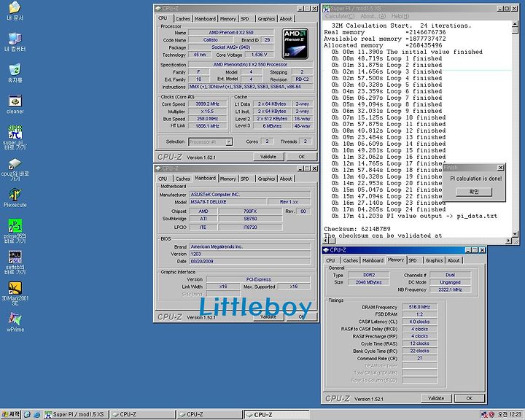The image size is (525, 420).
Task: Click the Name field AMD Phenom II X2 550
Action: click(231, 33)
